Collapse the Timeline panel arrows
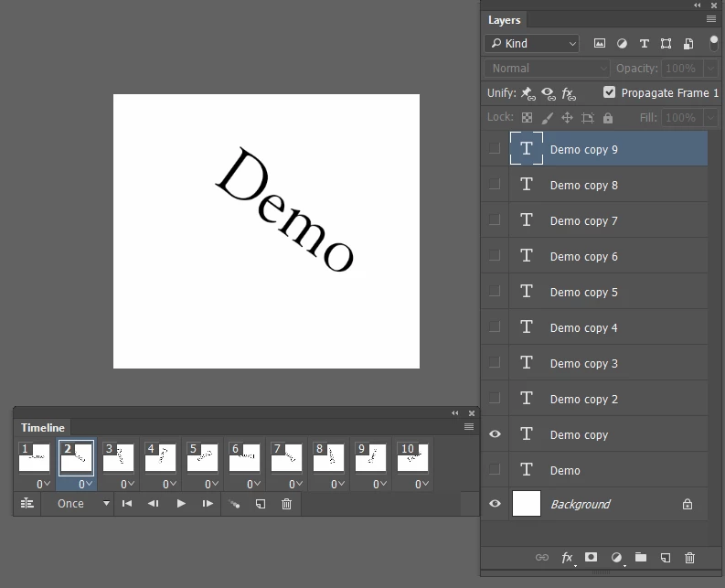This screenshot has width=725, height=588. pos(455,413)
